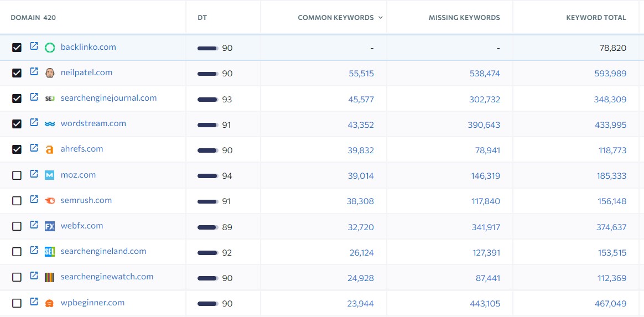Image resolution: width=644 pixels, height=317 pixels.
Task: Open searchenginejournal.com external link icon
Action: tap(34, 97)
